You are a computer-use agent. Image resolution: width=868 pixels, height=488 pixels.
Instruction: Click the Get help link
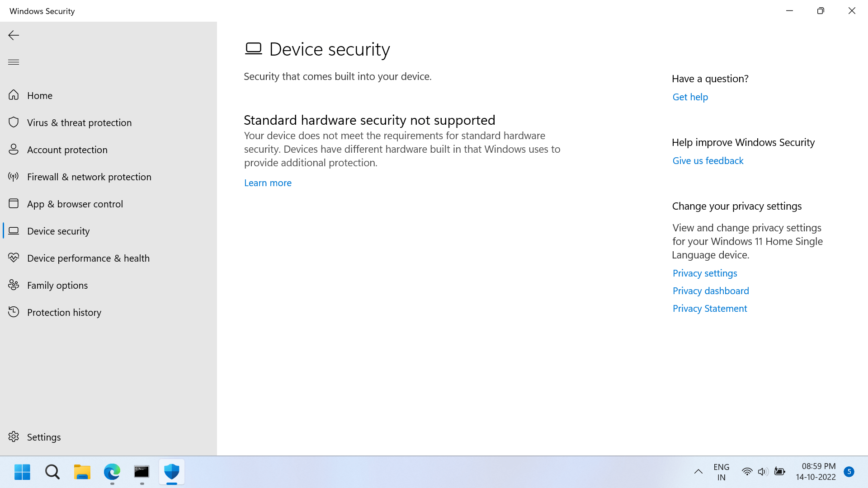click(690, 97)
